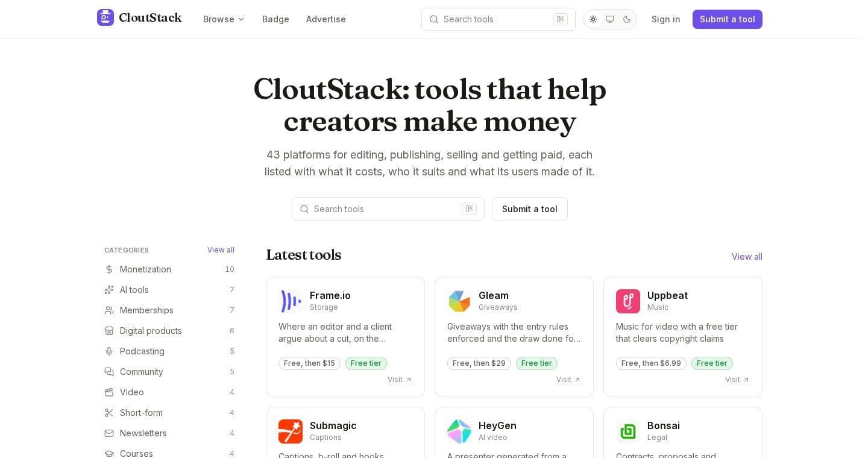Switch to light theme sun icon

tap(593, 19)
